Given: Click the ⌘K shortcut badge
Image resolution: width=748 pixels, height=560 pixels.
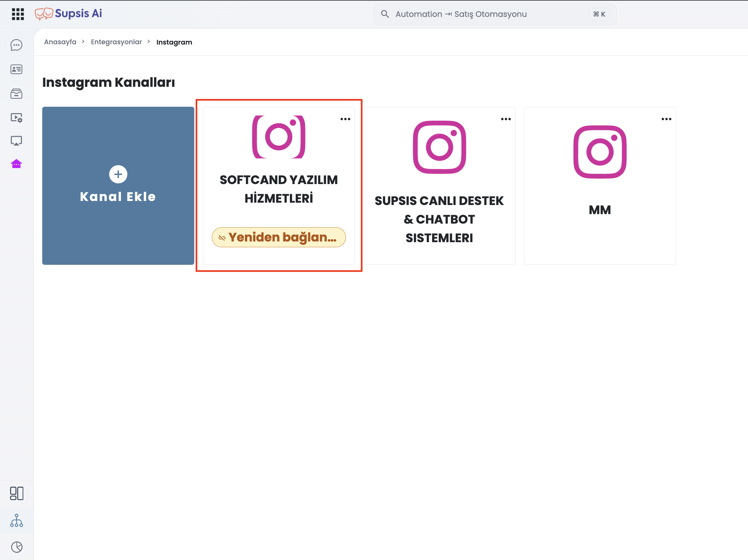Looking at the screenshot, I should (x=599, y=14).
